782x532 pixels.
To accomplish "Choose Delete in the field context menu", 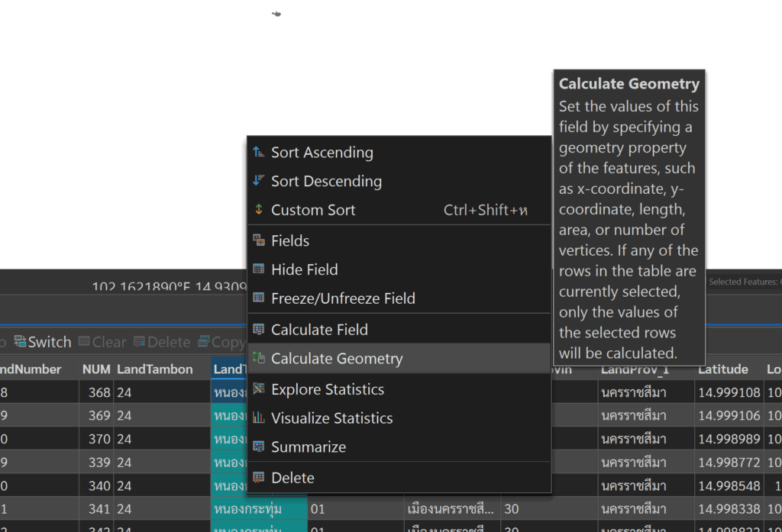I will [292, 478].
